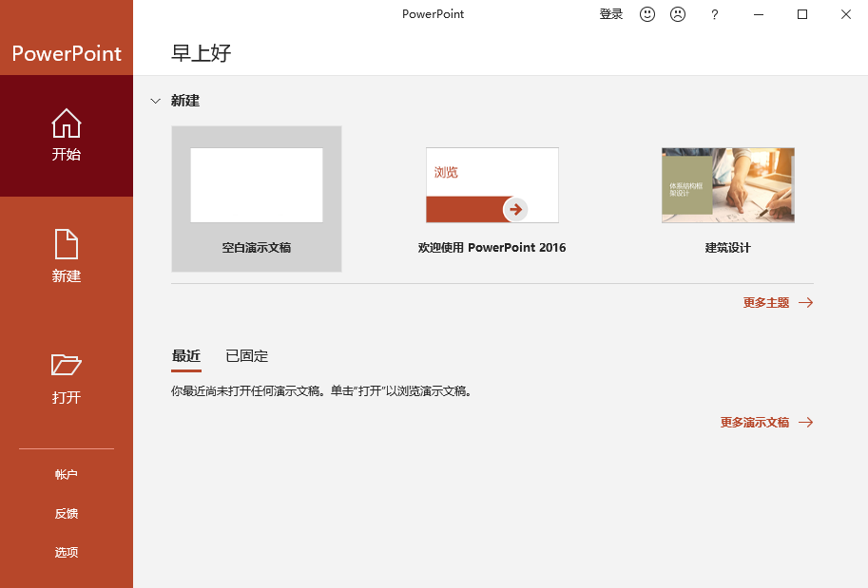This screenshot has height=588, width=868.
Task: Open the 打开 file browser in sidebar
Action: coord(67,378)
